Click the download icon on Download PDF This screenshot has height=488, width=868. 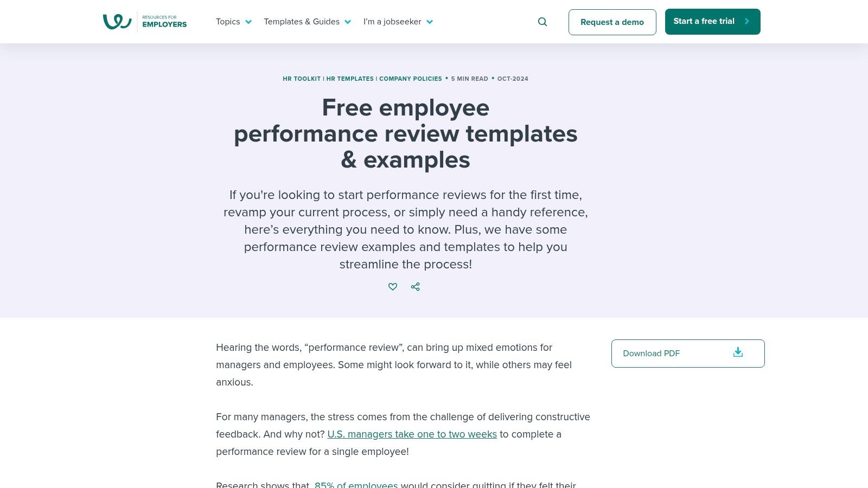click(738, 352)
